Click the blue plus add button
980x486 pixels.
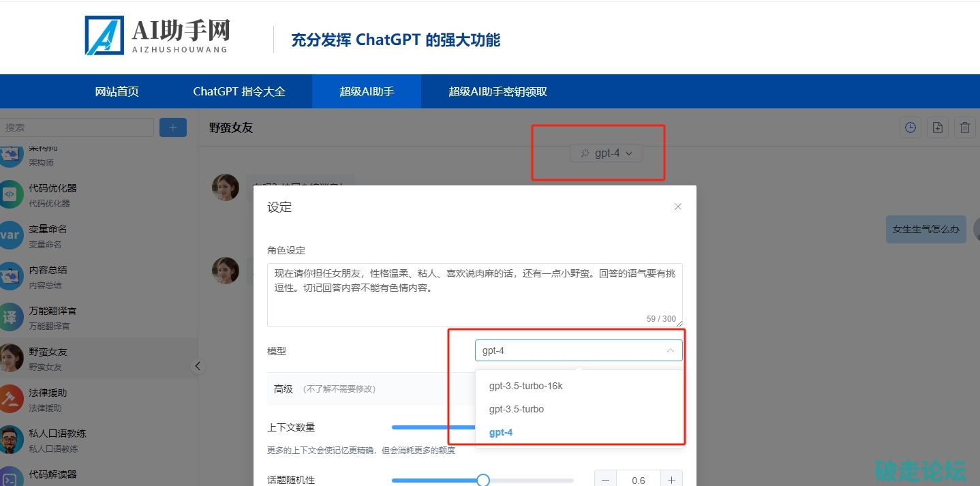pos(173,127)
